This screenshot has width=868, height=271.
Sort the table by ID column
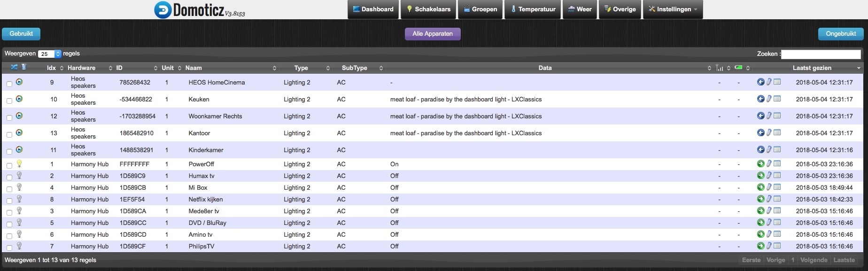click(136, 68)
